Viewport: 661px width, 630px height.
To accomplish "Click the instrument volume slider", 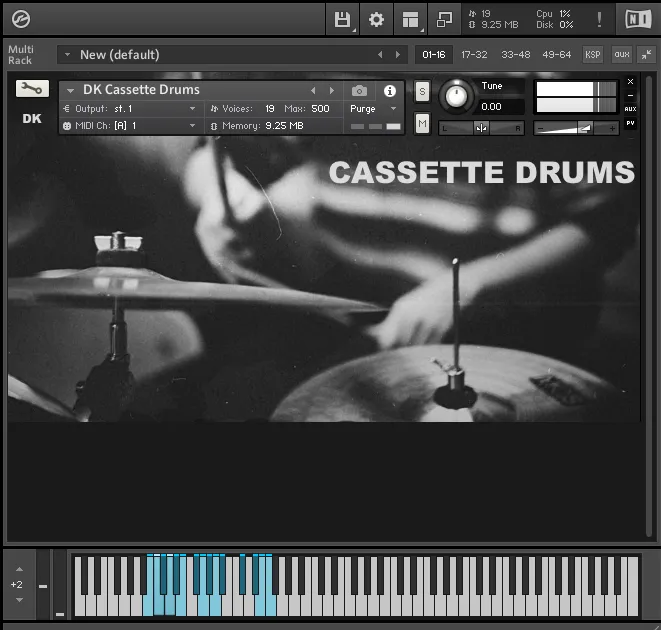I will pos(576,128).
